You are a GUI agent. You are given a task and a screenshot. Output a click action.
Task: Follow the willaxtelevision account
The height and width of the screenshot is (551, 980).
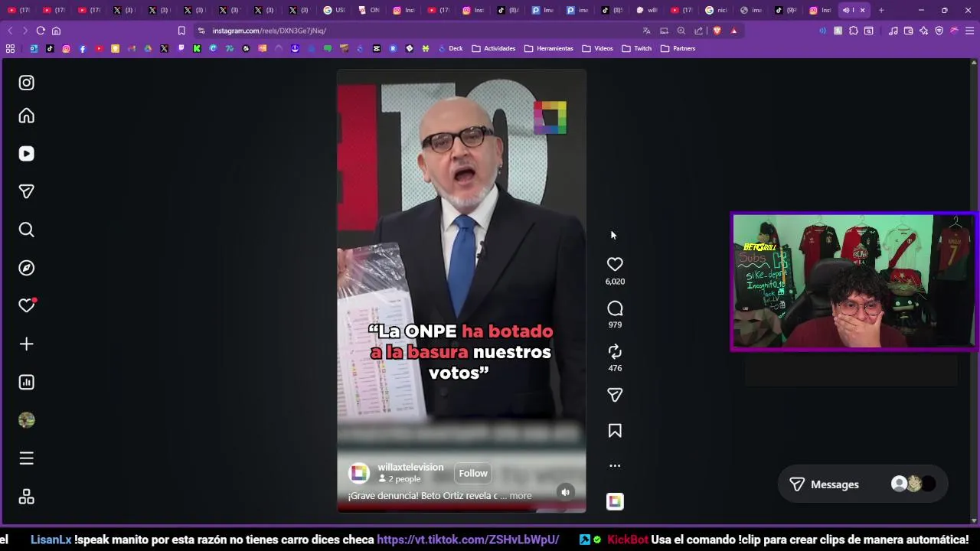(x=473, y=473)
